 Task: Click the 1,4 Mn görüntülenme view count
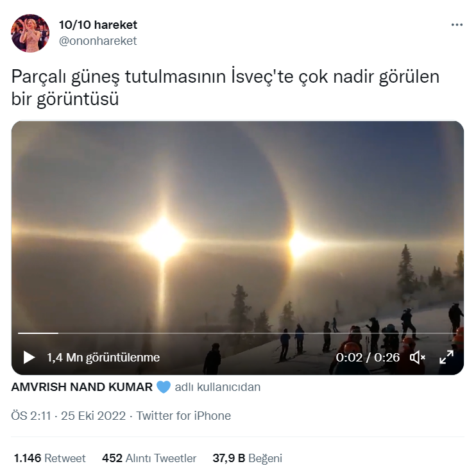pos(103,358)
